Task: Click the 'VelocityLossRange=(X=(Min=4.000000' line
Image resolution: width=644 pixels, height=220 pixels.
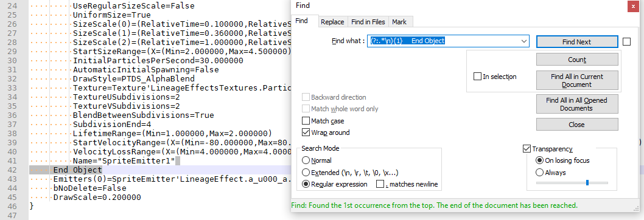Action: (182, 151)
